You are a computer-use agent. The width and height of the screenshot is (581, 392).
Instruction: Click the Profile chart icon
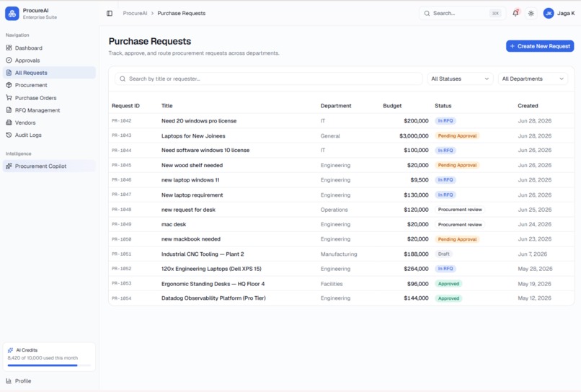[x=9, y=380]
